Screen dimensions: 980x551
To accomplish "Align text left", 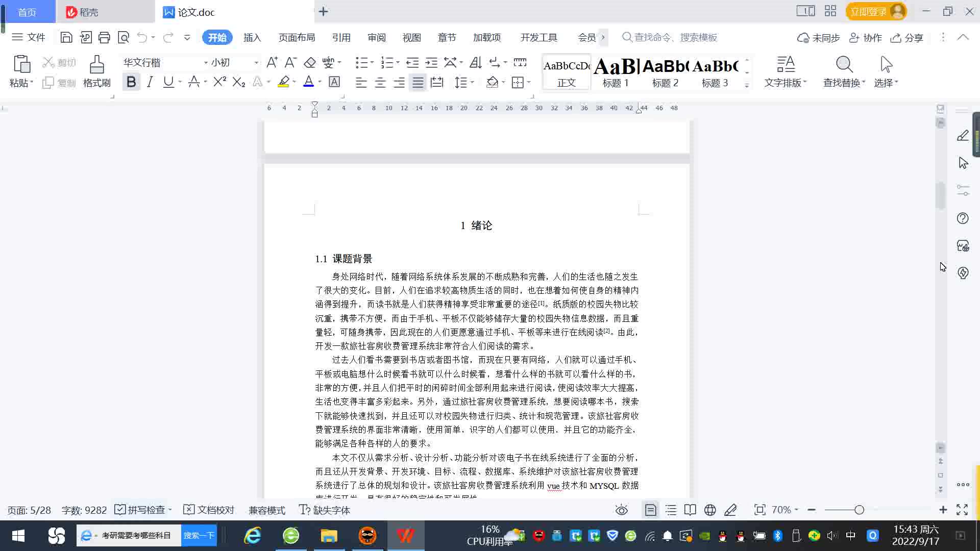I will point(361,82).
